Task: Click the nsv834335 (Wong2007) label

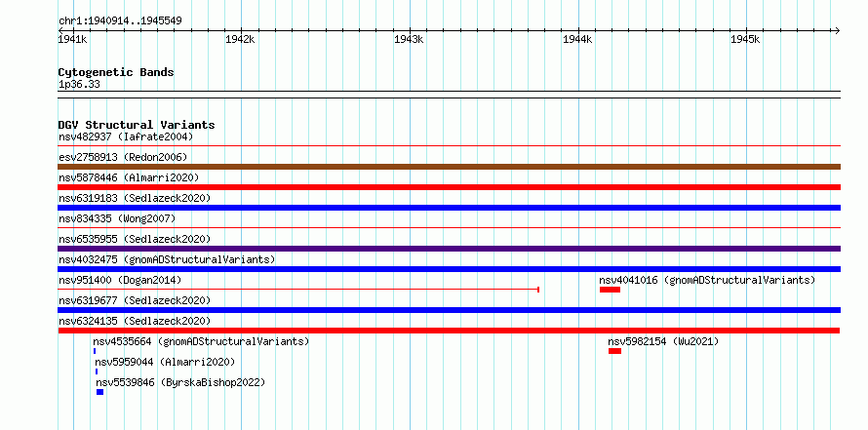Action: click(x=117, y=218)
